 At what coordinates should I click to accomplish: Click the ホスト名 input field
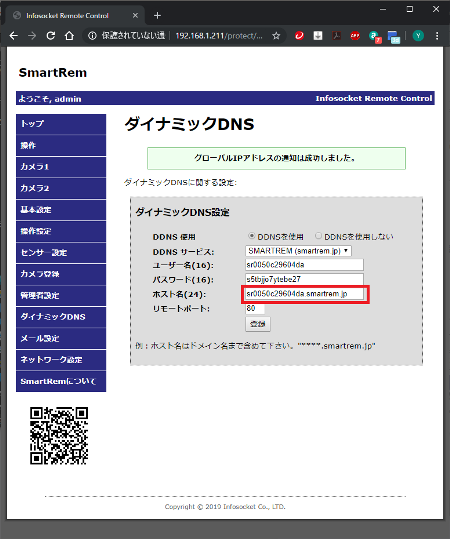tap(304, 294)
